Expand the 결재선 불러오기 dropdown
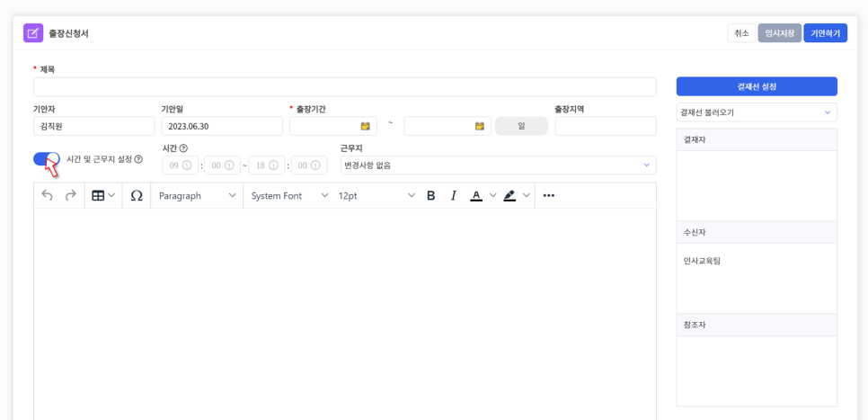The image size is (868, 420). (x=756, y=112)
